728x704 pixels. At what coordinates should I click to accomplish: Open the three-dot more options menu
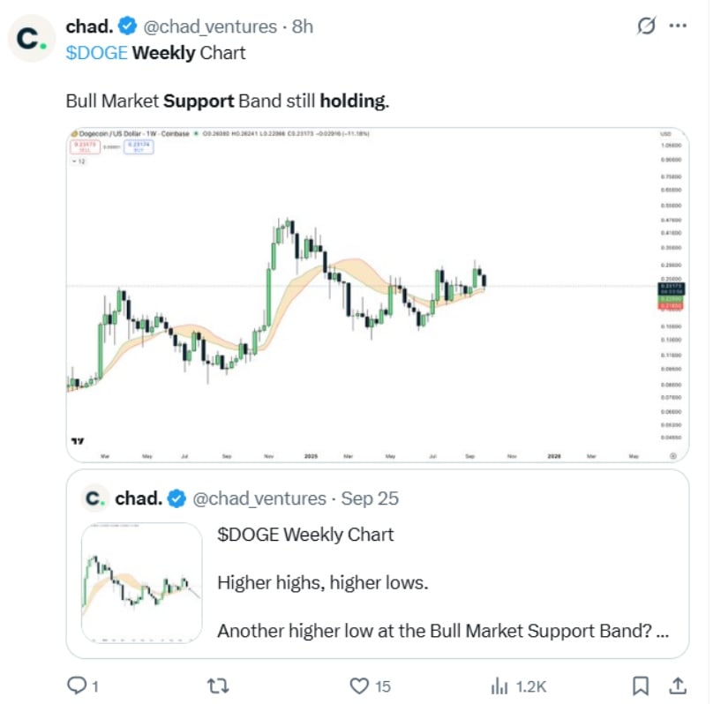point(678,26)
